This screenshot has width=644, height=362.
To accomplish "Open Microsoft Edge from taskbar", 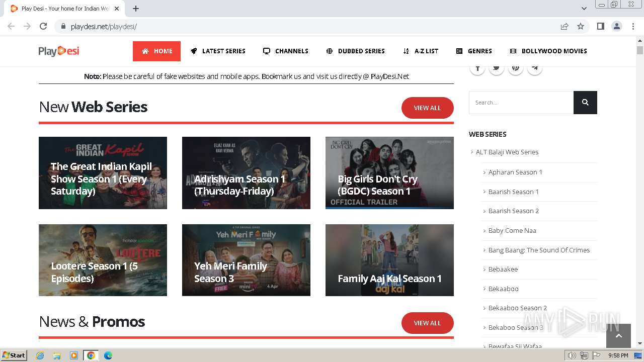I will pos(108,355).
